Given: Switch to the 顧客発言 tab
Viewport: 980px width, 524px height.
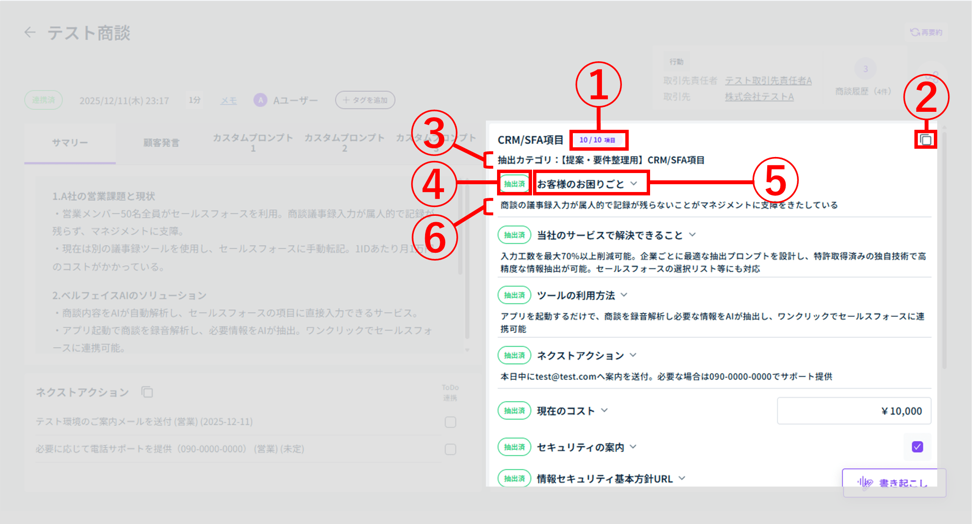Looking at the screenshot, I should pos(161,142).
